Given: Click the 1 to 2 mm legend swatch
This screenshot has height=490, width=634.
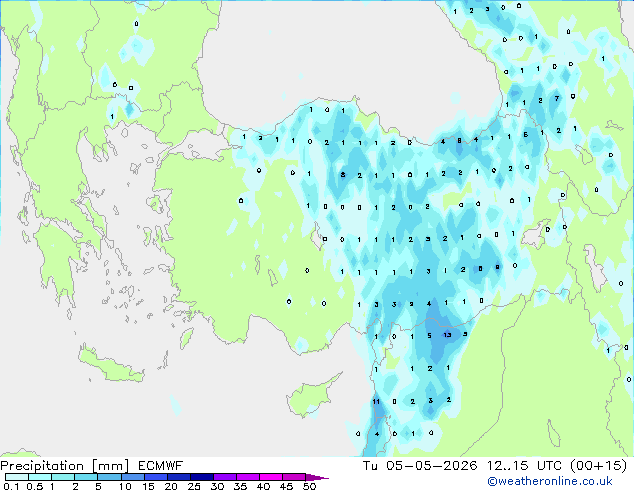Looking at the screenshot, I should 63,477.
